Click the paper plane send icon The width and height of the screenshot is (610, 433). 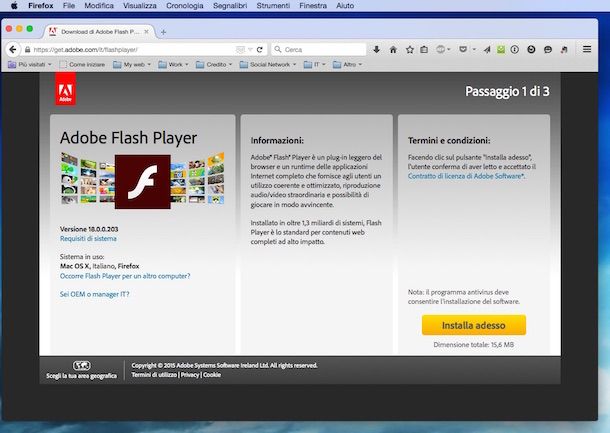tap(487, 49)
